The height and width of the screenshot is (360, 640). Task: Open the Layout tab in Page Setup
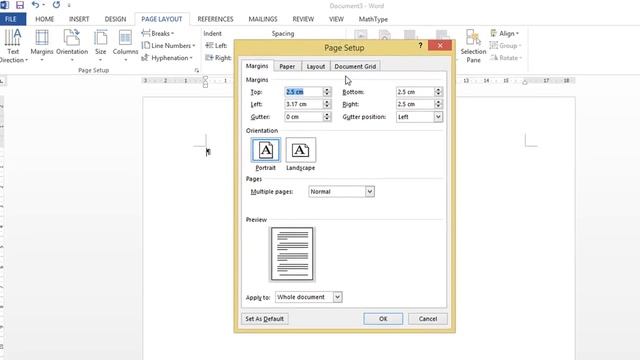(x=316, y=67)
